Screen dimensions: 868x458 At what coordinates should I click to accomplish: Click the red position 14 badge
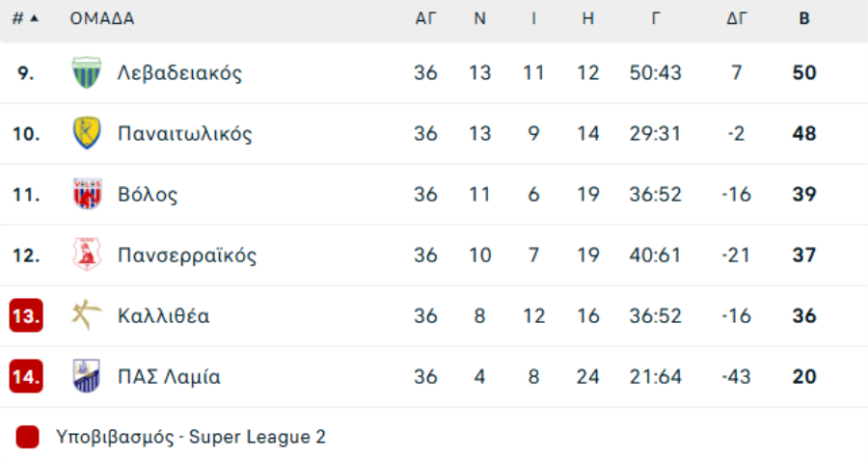coord(26,377)
